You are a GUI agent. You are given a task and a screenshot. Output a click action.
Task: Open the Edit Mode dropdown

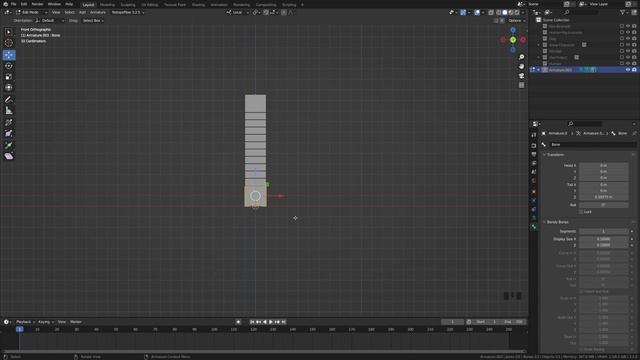pos(31,13)
